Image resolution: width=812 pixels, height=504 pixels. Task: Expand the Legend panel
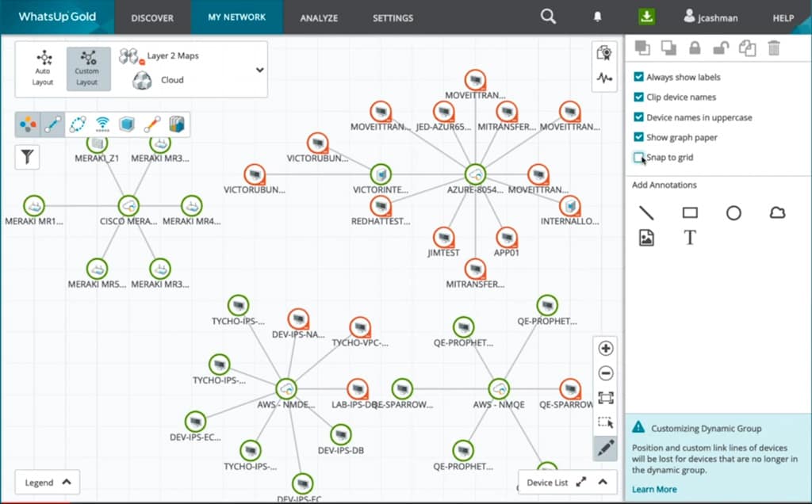(47, 483)
